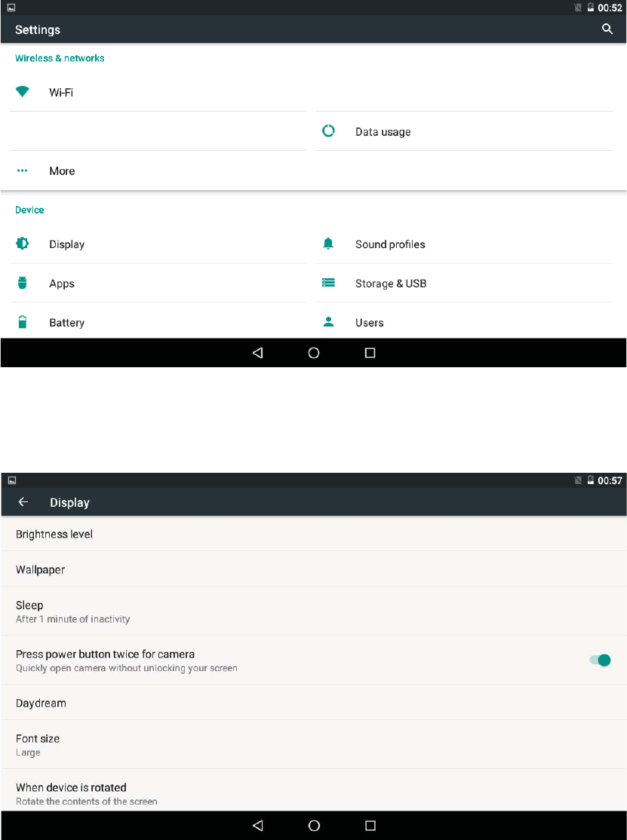The width and height of the screenshot is (627, 840).
Task: Tap 'Quickly open camera without unlocking' text
Action: (127, 668)
